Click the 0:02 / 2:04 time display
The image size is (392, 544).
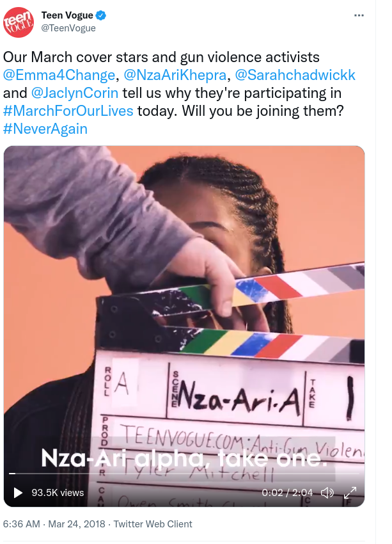coord(287,493)
